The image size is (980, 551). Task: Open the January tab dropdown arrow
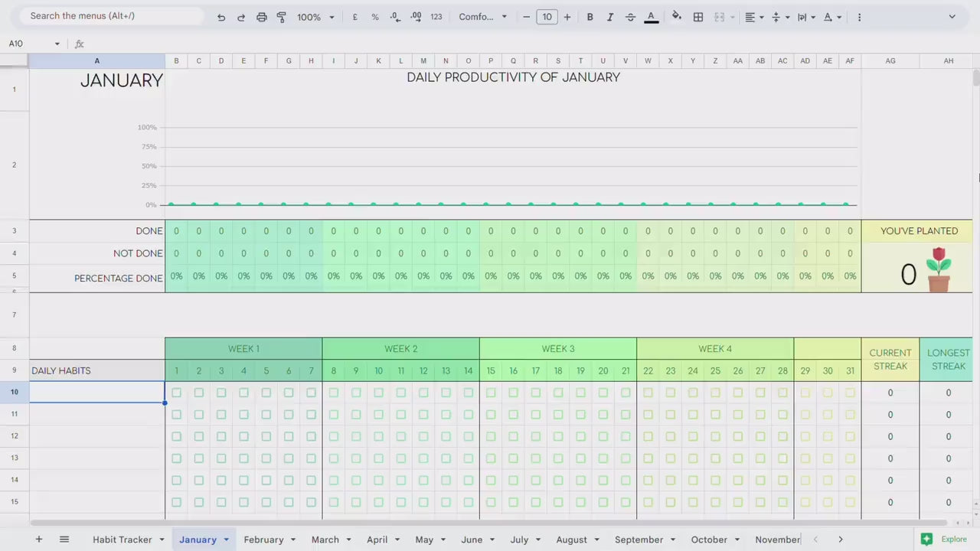[x=226, y=540]
